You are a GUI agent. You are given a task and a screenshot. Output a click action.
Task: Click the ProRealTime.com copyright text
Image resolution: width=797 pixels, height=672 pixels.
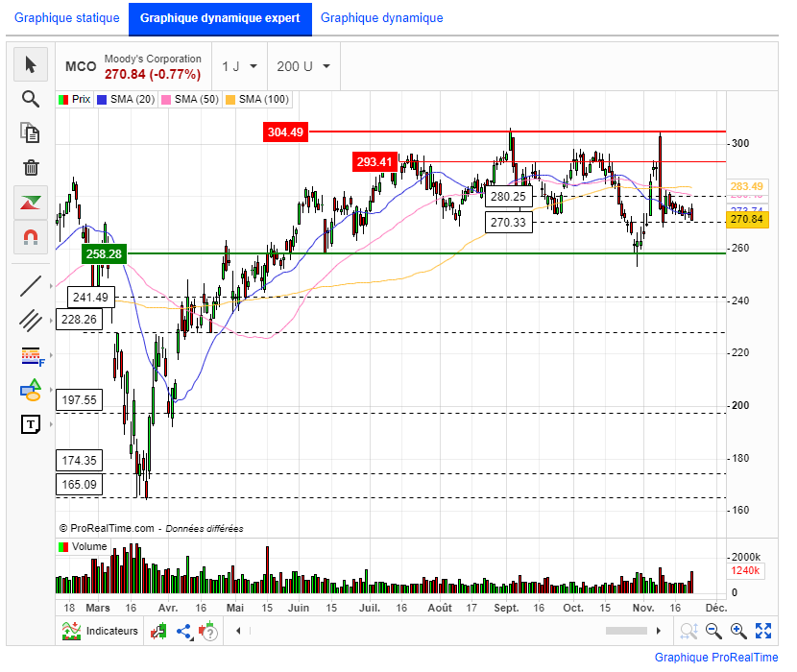(107, 528)
